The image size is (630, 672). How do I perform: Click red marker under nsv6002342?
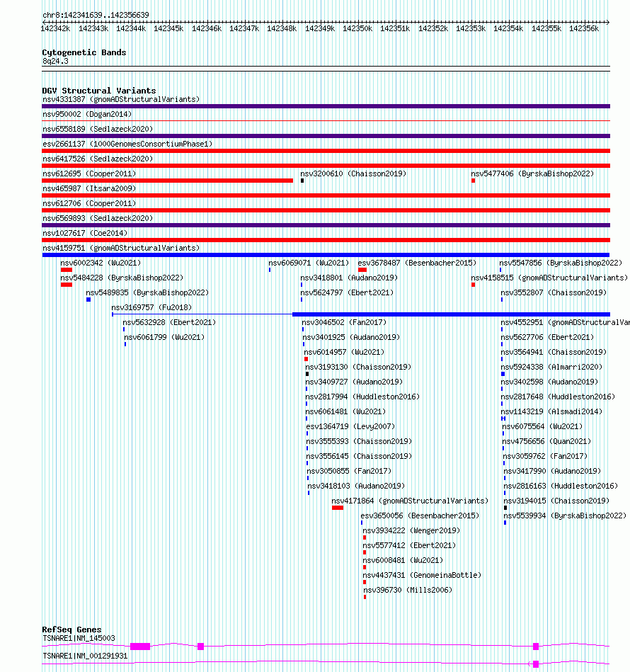point(67,270)
